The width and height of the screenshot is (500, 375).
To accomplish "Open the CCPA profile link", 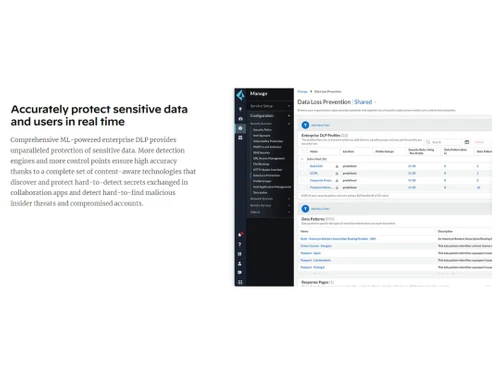I will 314,173.
